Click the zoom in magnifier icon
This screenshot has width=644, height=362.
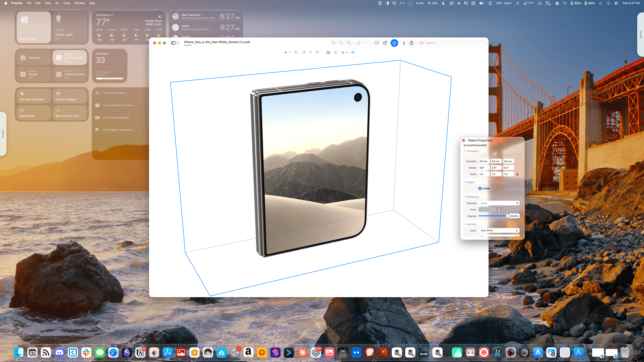tap(349, 43)
